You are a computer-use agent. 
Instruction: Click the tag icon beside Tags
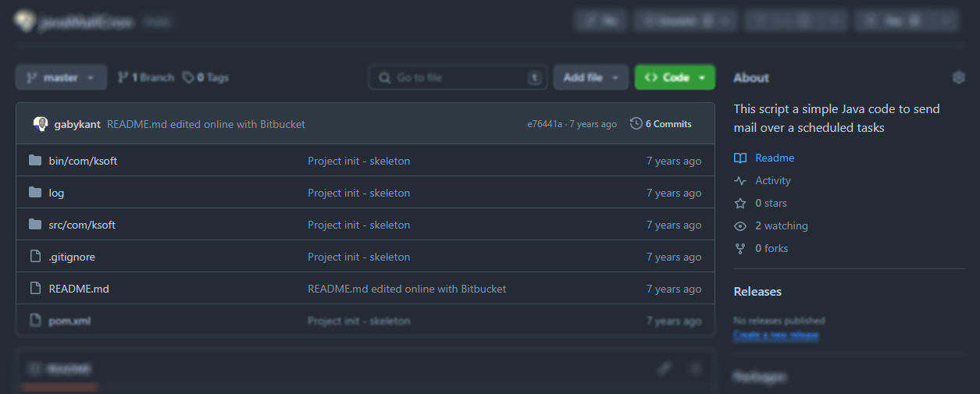click(188, 78)
